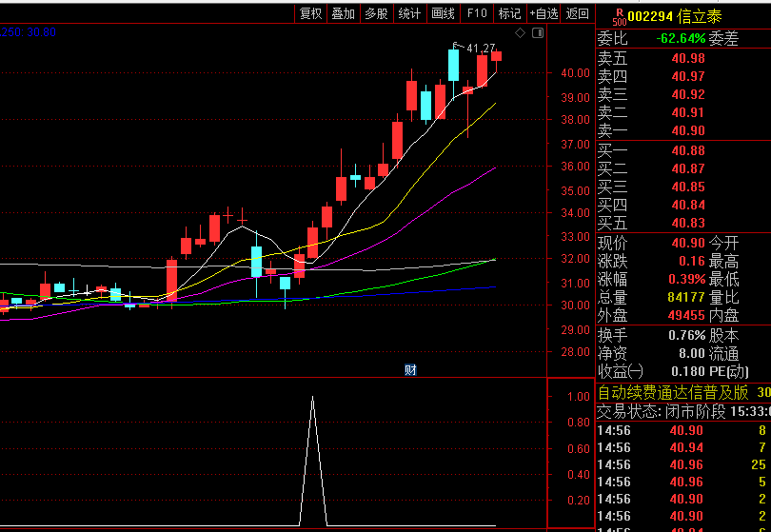The height and width of the screenshot is (532, 771).
Task: Click 卖四 price 40.97
Action: [688, 76]
